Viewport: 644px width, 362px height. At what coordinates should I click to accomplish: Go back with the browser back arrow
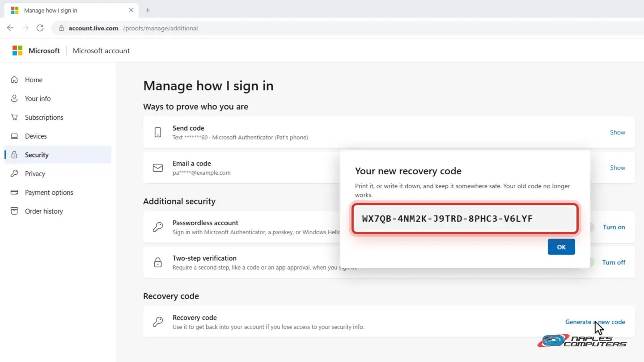pos(10,28)
